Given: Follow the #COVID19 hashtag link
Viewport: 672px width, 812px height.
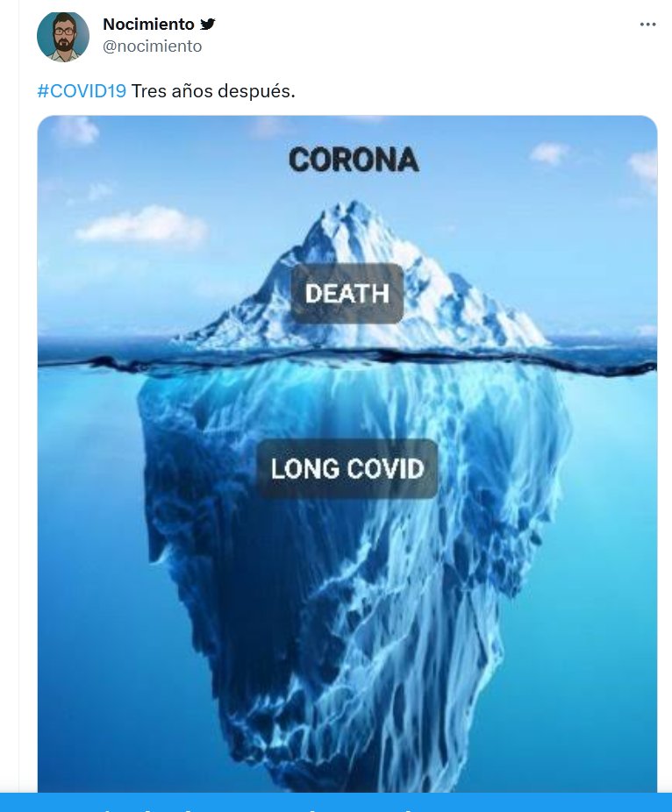Looking at the screenshot, I should (x=82, y=90).
